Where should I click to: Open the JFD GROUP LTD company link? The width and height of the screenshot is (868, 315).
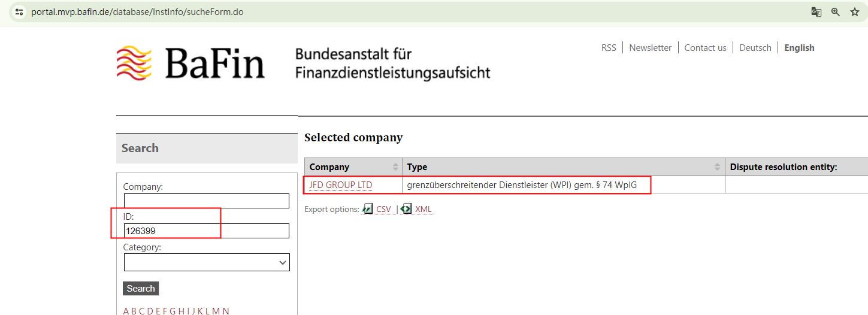pyautogui.click(x=340, y=185)
